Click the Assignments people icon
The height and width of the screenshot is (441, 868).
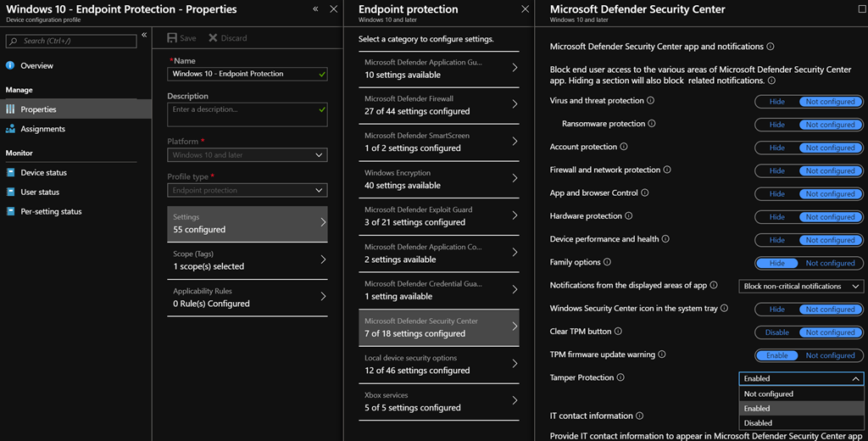[11, 129]
